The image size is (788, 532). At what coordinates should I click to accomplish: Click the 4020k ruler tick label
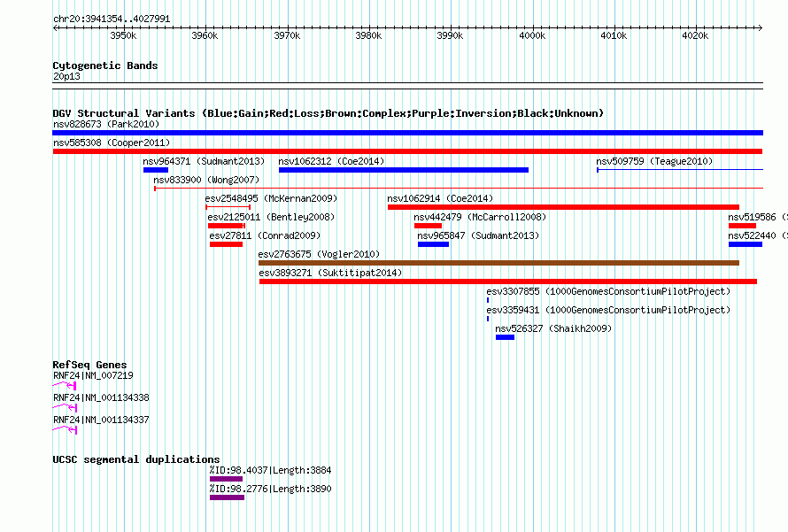click(696, 35)
